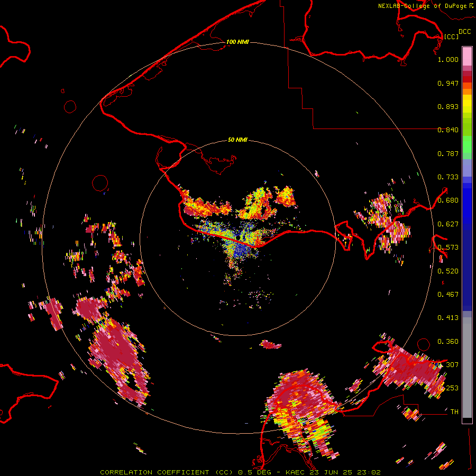Click the "100 NMI" range ring label
Image resolution: width=476 pixels, height=476 pixels.
point(237,42)
